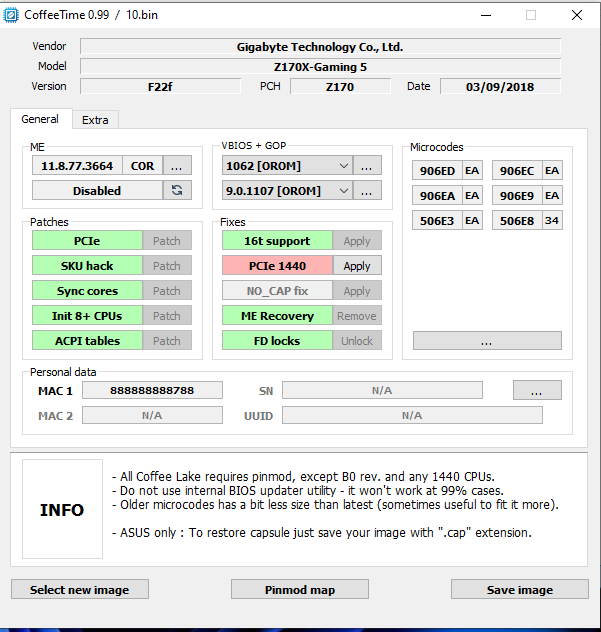
Task: Open browse button beside 1062 [OROM] dropdown
Action: 367,166
